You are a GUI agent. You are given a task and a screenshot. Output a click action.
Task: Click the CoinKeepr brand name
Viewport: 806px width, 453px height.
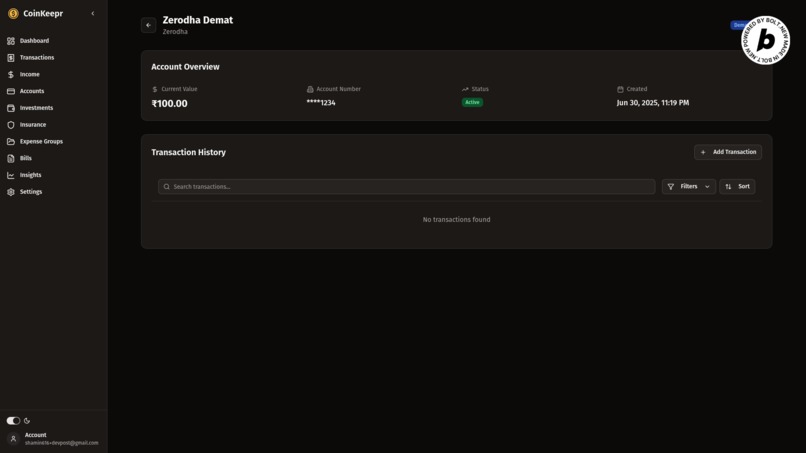(43, 13)
